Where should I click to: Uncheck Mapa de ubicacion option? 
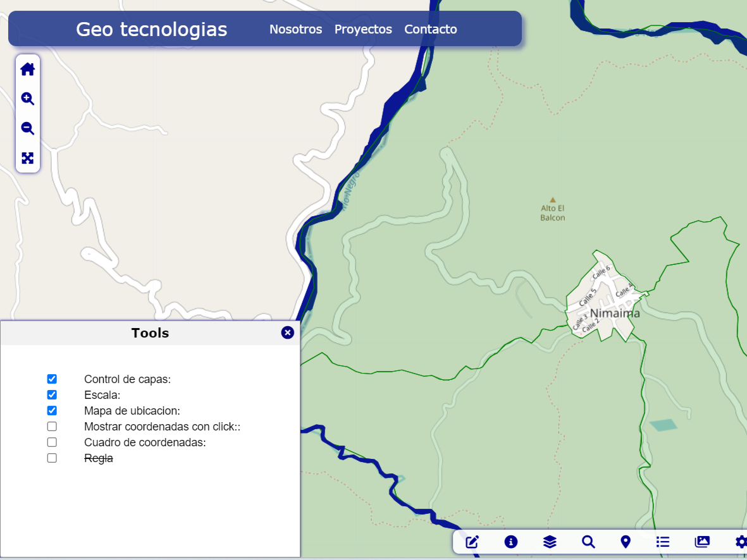(52, 411)
